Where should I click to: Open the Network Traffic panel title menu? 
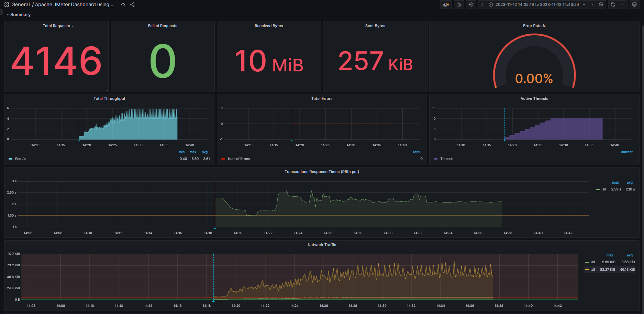[322, 245]
